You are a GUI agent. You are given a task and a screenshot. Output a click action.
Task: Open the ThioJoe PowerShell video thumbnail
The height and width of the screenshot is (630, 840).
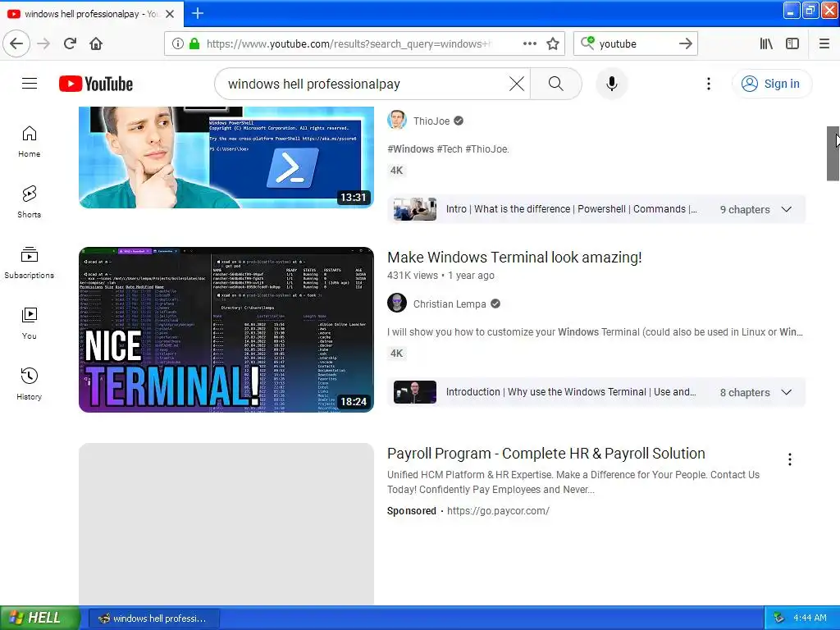coord(226,157)
